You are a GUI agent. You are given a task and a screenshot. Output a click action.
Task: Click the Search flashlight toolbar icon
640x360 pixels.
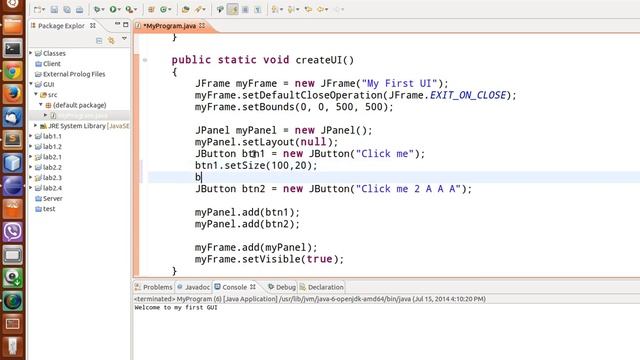[x=198, y=9]
